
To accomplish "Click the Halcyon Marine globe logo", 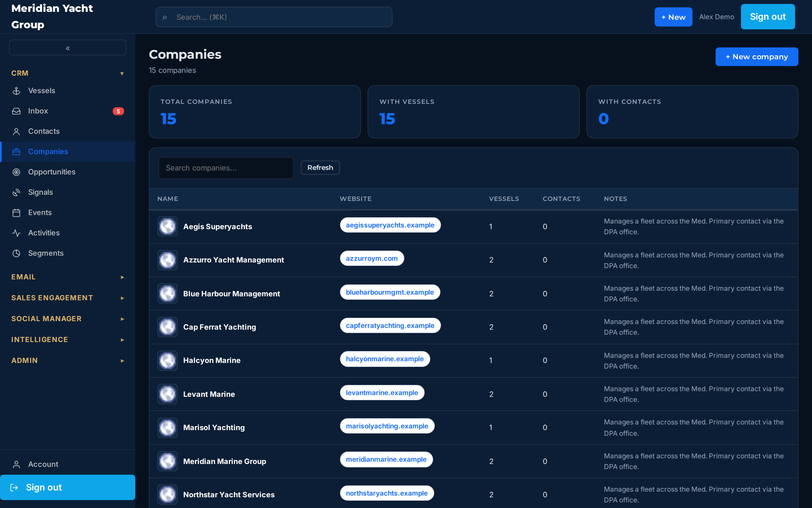I will (167, 360).
